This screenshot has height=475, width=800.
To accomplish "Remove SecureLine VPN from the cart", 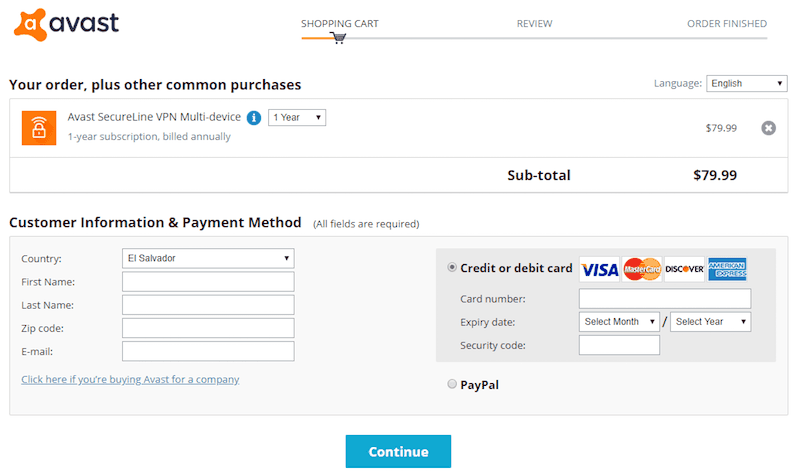I will [768, 128].
